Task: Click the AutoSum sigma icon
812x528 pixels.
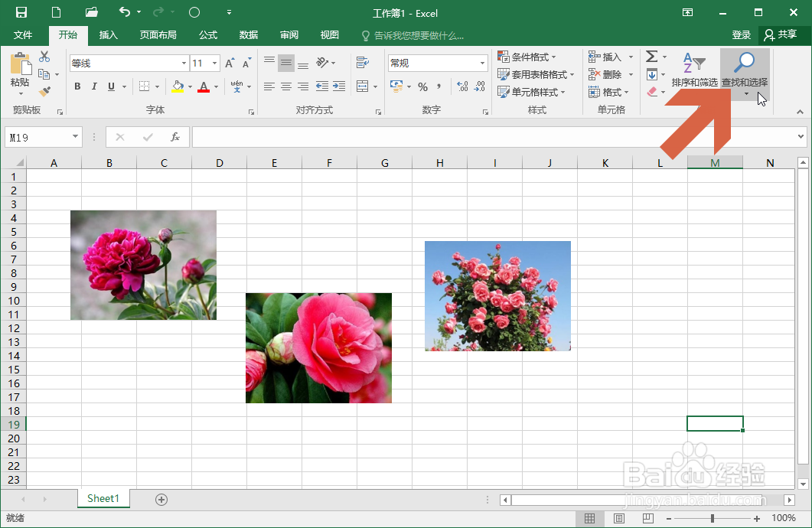Action: 652,57
